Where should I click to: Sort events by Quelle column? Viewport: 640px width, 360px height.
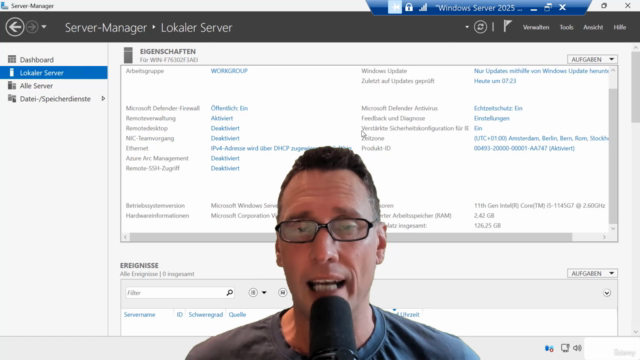click(237, 315)
